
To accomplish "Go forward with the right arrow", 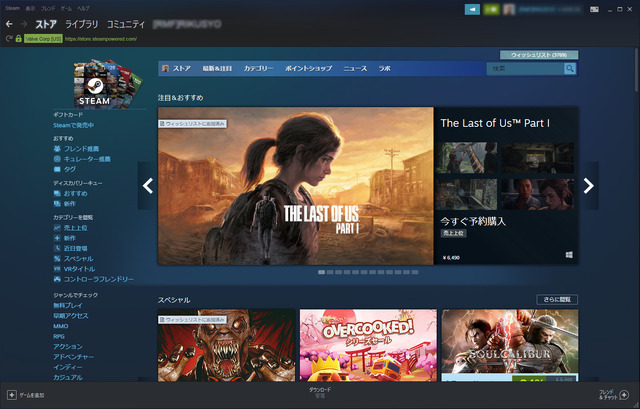I will pyautogui.click(x=23, y=24).
